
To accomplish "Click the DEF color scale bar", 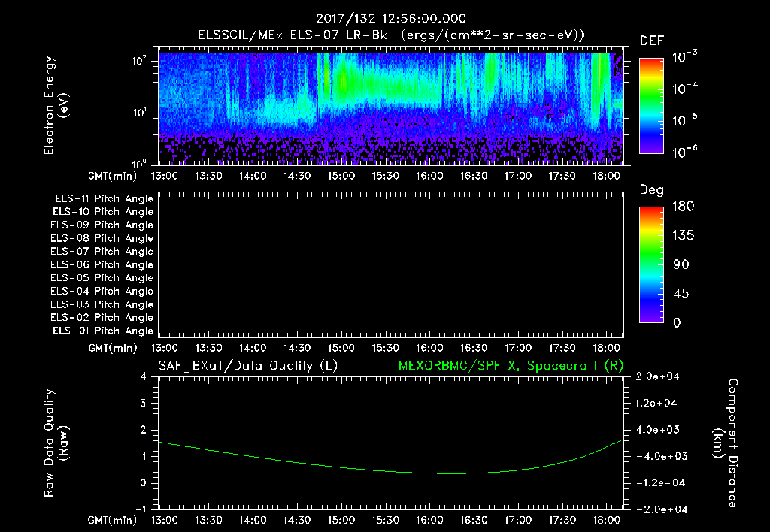I will 651,105.
